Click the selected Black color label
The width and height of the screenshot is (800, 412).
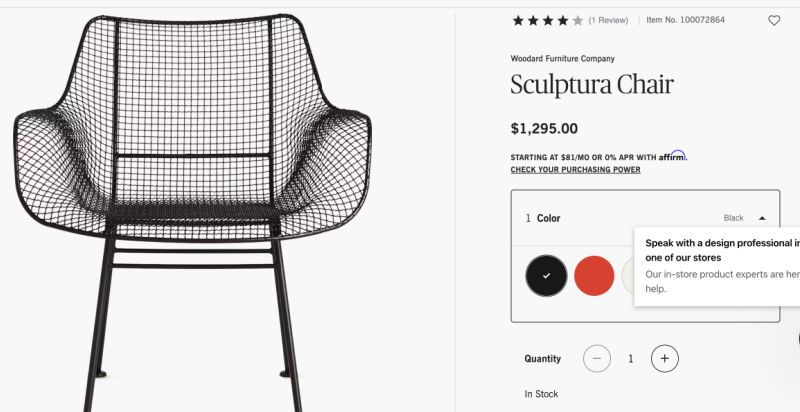pyautogui.click(x=733, y=218)
